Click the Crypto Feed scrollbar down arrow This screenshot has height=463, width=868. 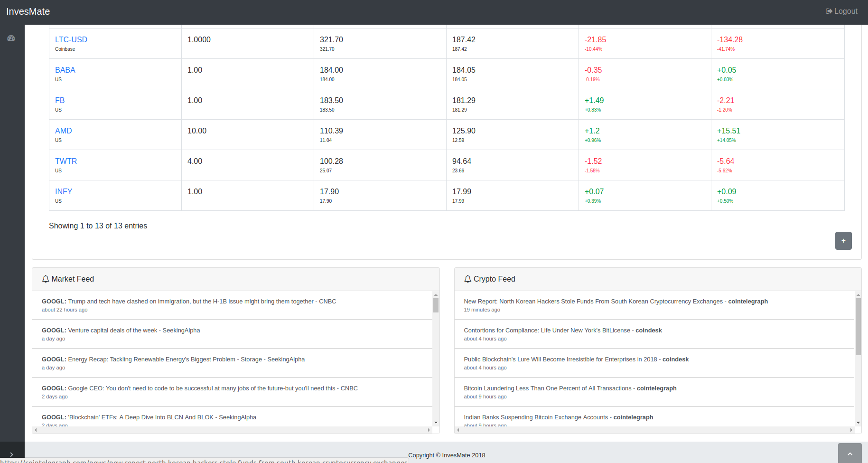click(858, 423)
